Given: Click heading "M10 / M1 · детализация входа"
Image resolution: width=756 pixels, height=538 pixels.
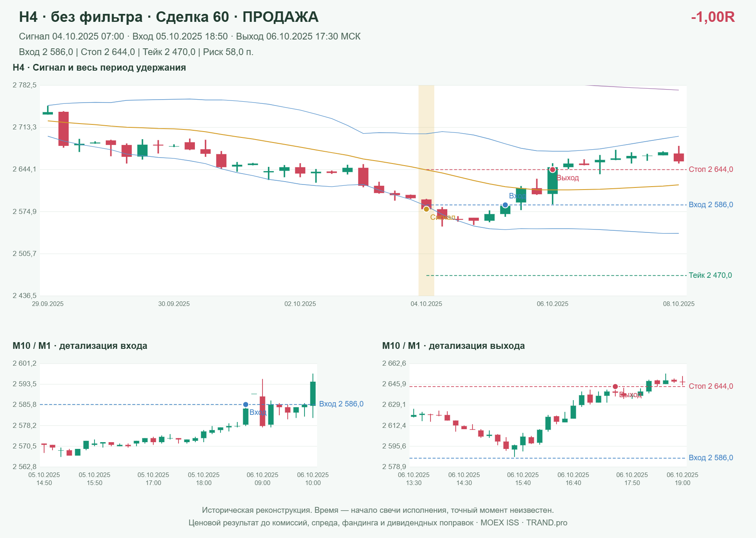Looking at the screenshot, I should pos(80,346).
